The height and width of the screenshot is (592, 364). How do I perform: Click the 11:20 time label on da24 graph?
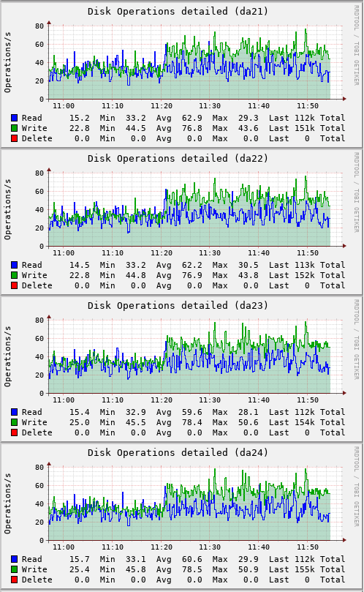point(162,547)
